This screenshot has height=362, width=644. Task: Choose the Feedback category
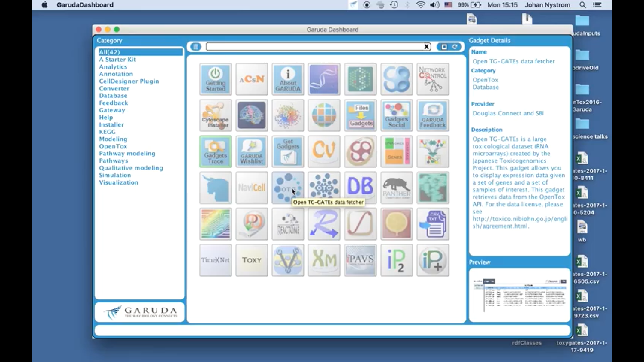[113, 103]
